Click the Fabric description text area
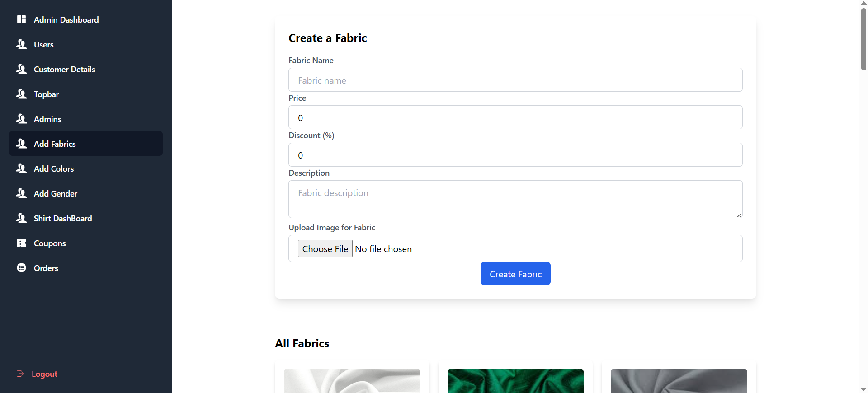The image size is (868, 393). 515,199
